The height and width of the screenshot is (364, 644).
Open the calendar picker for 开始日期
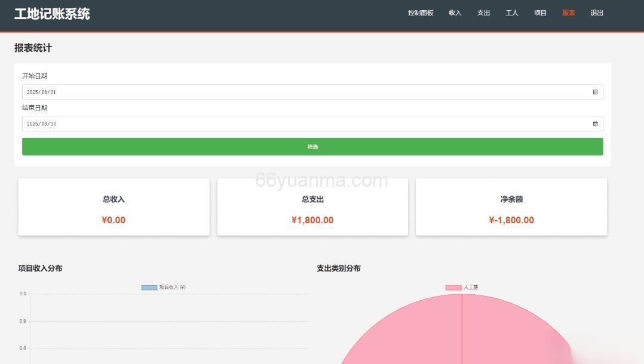(595, 92)
